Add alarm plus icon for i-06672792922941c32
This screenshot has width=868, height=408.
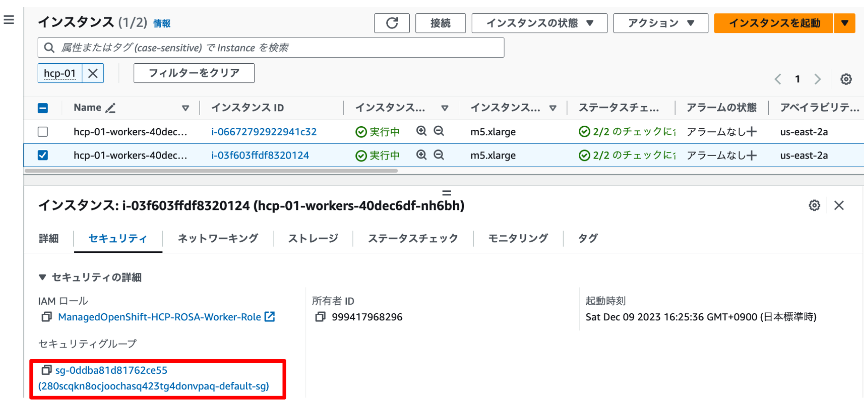point(751,131)
